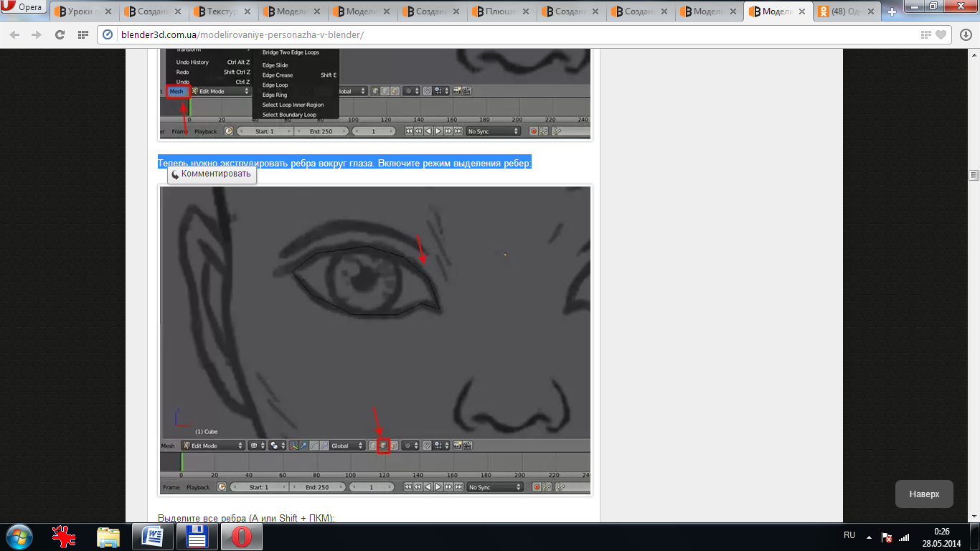Open Global orientation dropdown in eye screenshot

coord(347,446)
